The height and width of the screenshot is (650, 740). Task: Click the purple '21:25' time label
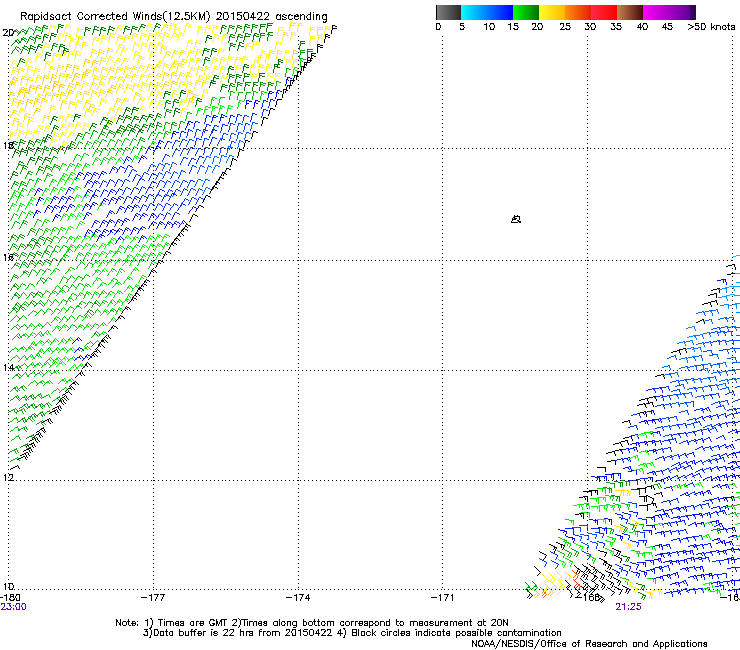[x=628, y=607]
